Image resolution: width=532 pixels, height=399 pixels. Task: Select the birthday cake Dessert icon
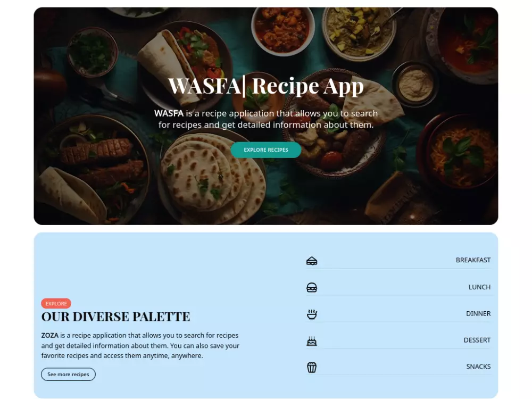311,340
